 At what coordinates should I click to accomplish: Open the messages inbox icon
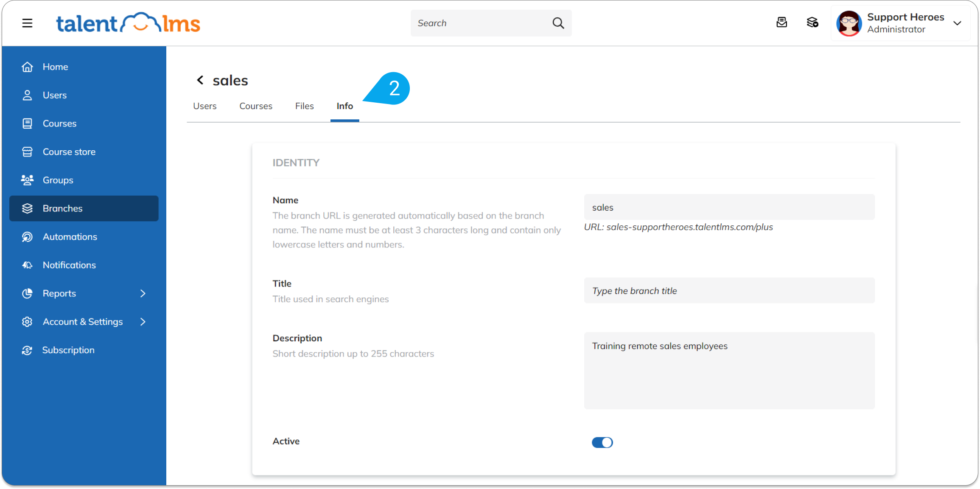781,22
